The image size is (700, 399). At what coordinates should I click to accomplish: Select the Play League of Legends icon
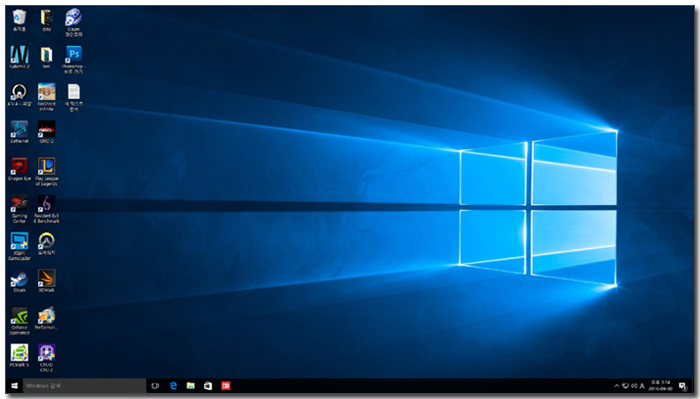[46, 171]
